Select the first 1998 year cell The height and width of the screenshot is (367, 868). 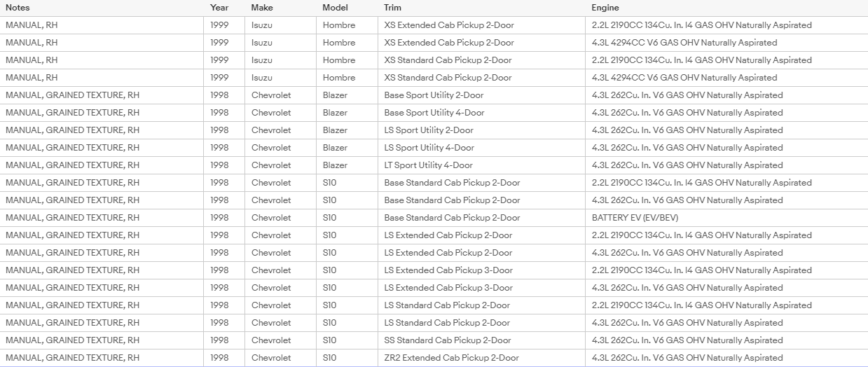(224, 95)
